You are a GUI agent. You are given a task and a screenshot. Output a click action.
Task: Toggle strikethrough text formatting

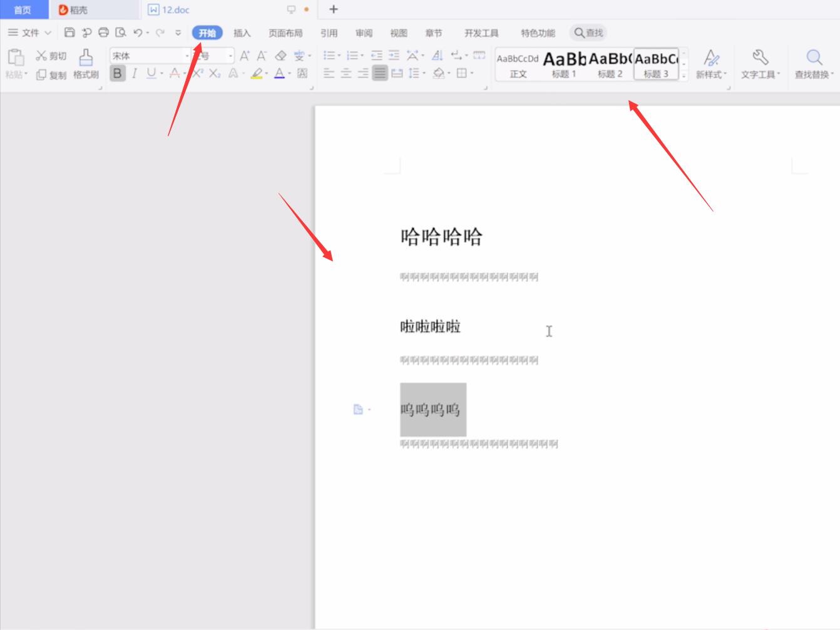pyautogui.click(x=175, y=73)
